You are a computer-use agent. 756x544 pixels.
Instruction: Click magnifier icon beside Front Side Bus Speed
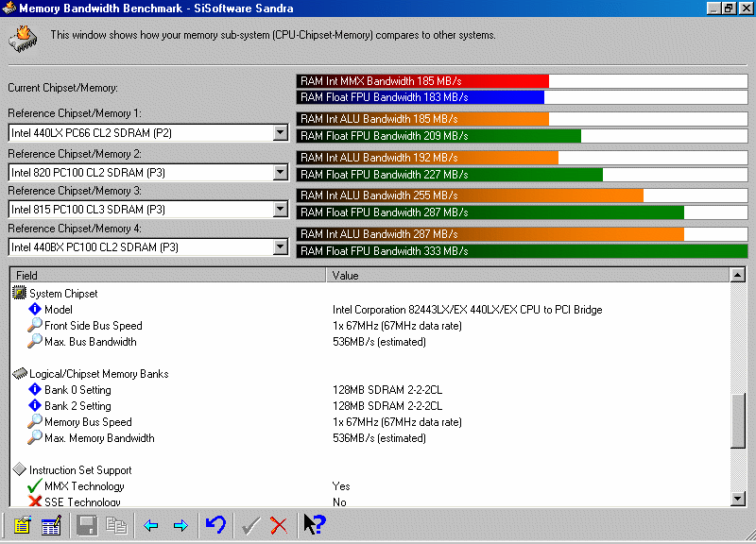[x=35, y=325]
